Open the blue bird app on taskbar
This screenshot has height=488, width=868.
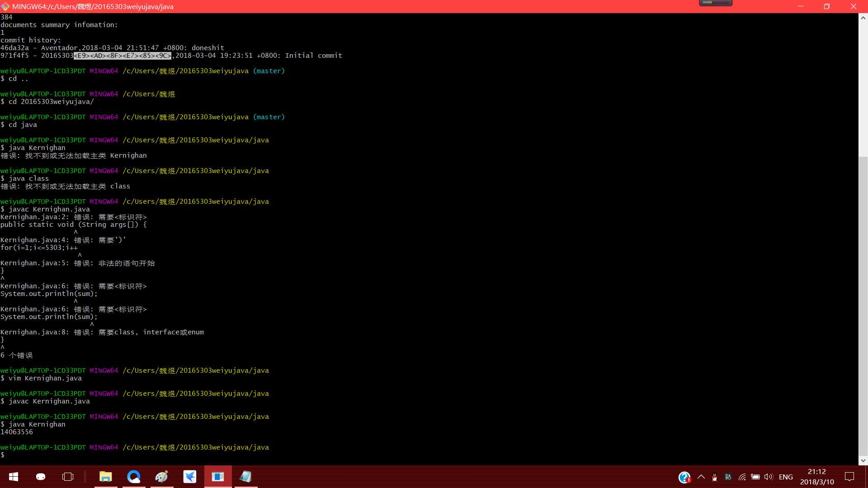(190, 477)
